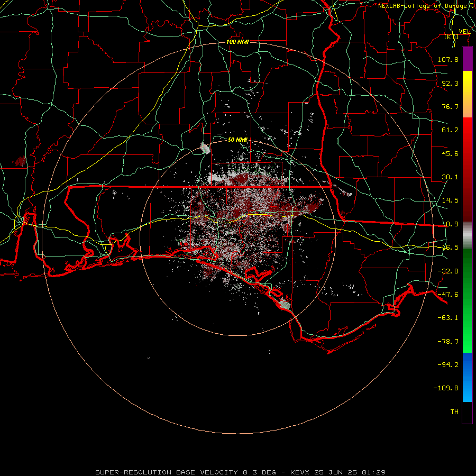Click the gray echo blob beside 50 NMI label
This screenshot has height=476, width=476.
click(x=206, y=148)
